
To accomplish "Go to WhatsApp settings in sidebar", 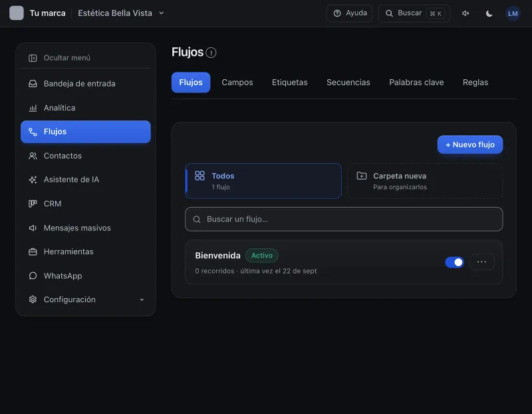I will pos(86,276).
